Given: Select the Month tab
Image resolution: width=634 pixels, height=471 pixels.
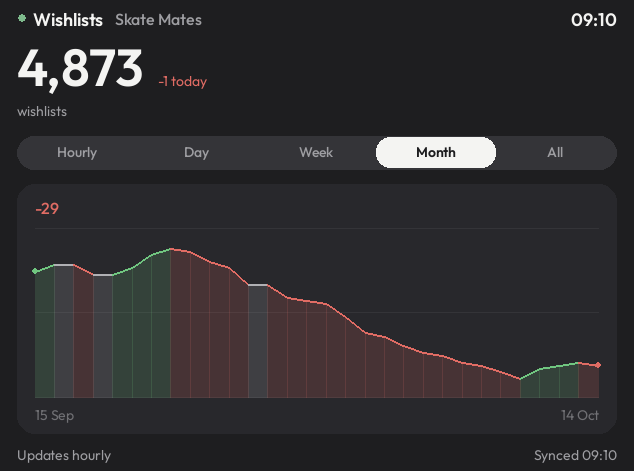Looking at the screenshot, I should pyautogui.click(x=436, y=152).
